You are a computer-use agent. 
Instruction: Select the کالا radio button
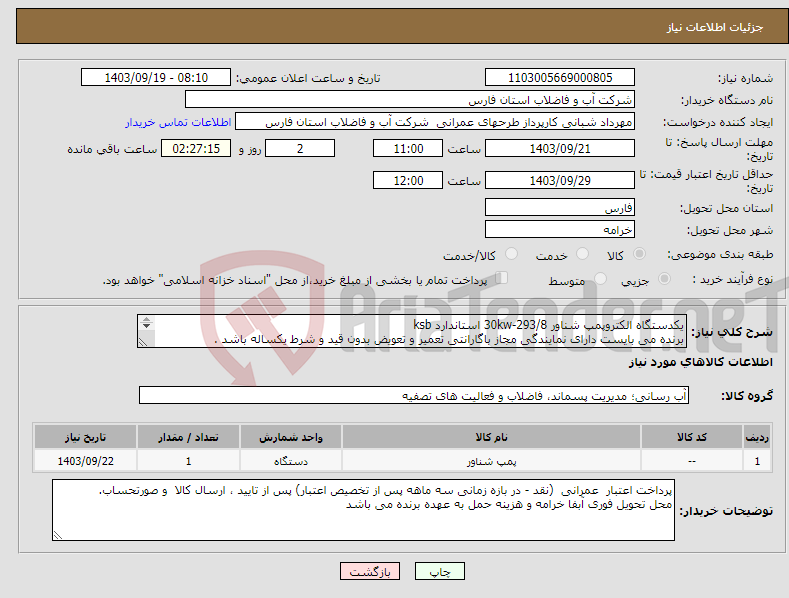click(x=639, y=254)
